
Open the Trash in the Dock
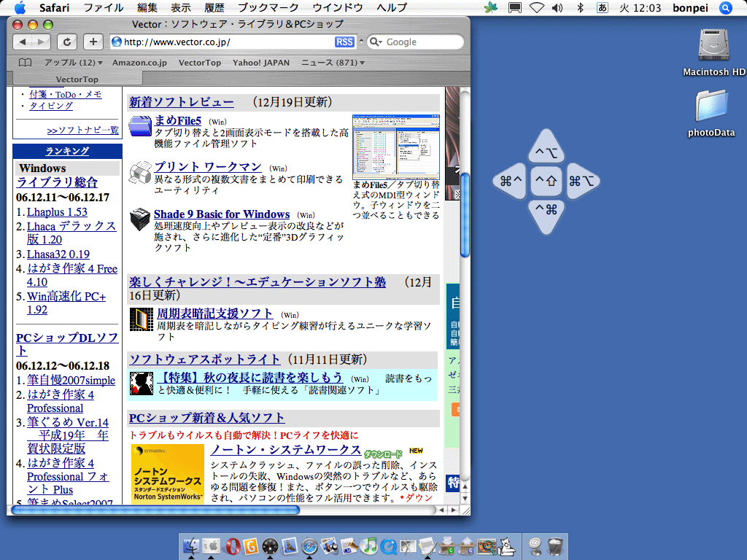[555, 547]
